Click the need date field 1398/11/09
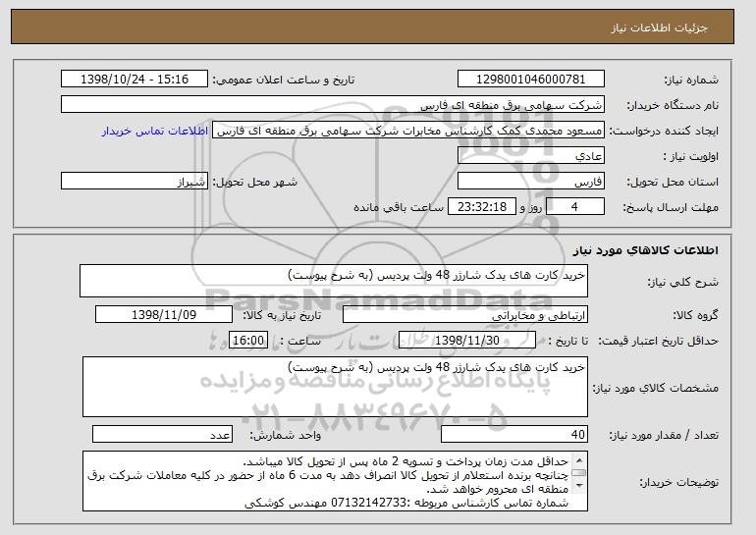 [164, 315]
